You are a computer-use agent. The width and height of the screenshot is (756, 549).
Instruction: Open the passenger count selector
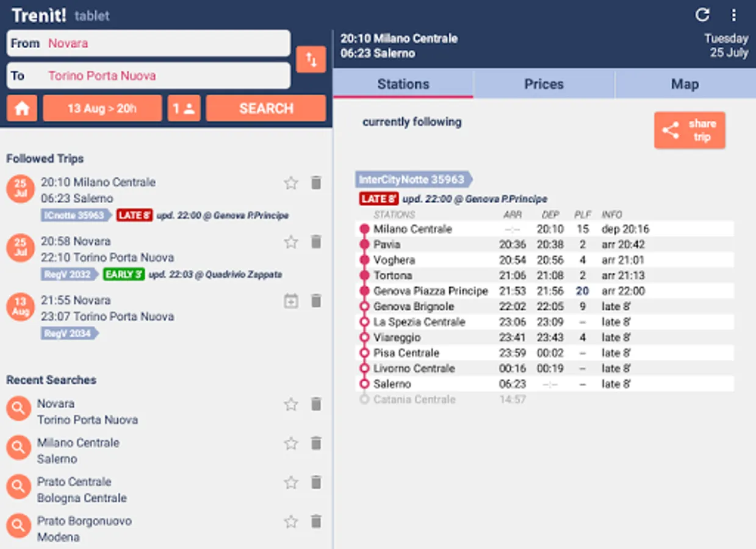184,109
